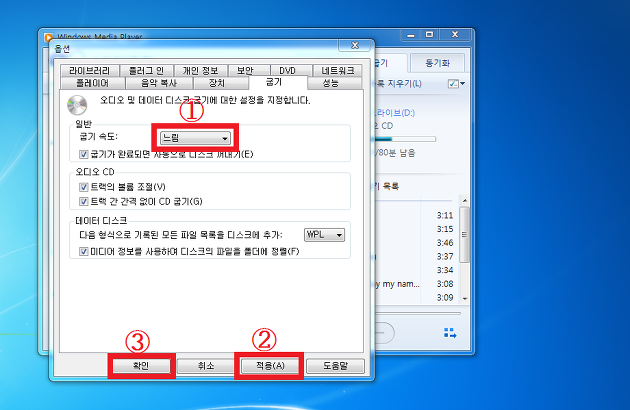
Task: Switch to the 네트워크 tab
Action: pyautogui.click(x=338, y=70)
